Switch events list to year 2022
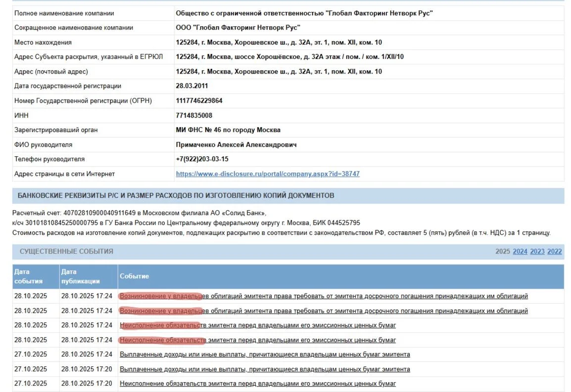 point(554,251)
